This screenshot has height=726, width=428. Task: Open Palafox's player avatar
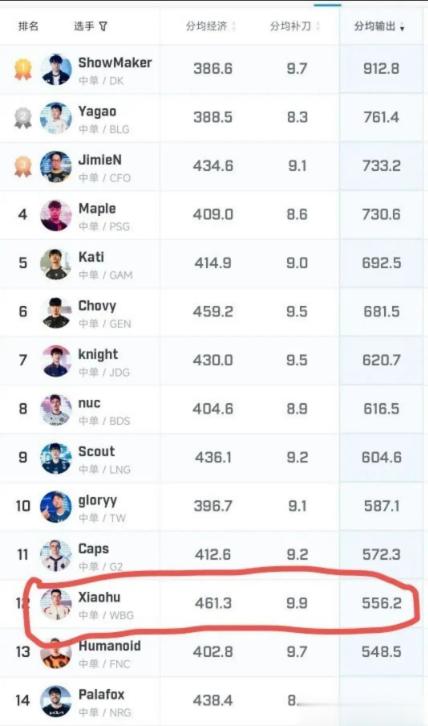[56, 701]
